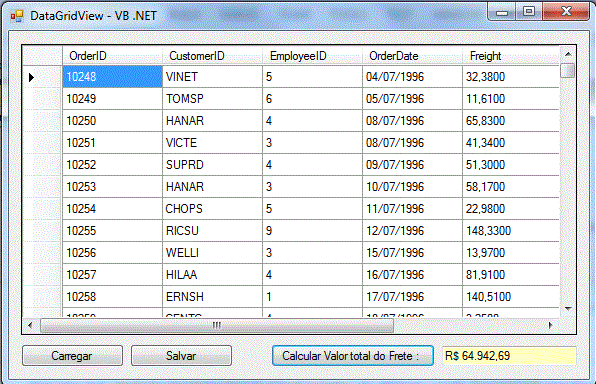The height and width of the screenshot is (384, 596).
Task: Select cell OrderID 10255
Action: pyautogui.click(x=113, y=231)
